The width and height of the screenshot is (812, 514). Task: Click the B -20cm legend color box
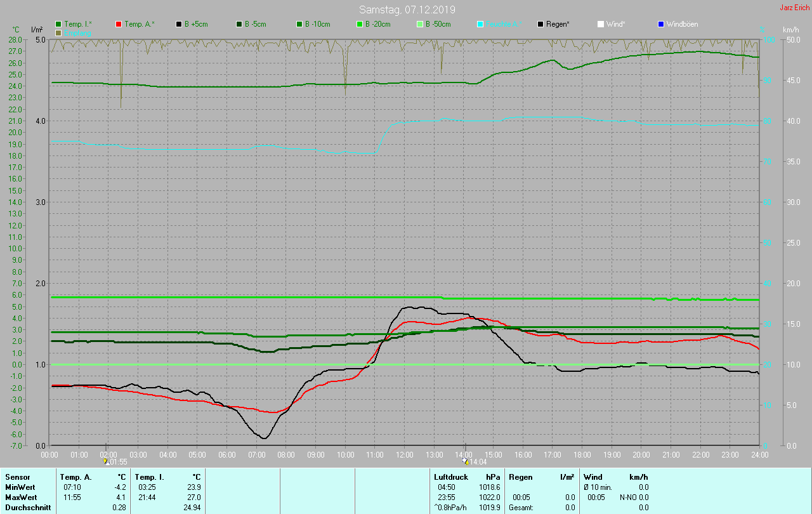click(360, 24)
